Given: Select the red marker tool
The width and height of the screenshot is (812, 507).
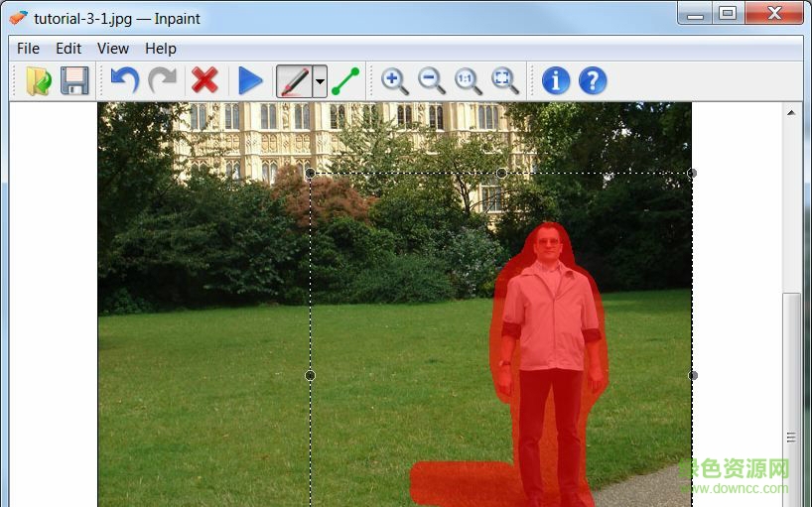Looking at the screenshot, I should pos(294,81).
